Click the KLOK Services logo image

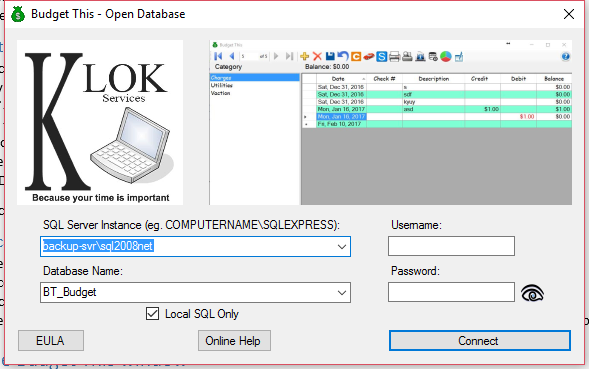[x=100, y=122]
